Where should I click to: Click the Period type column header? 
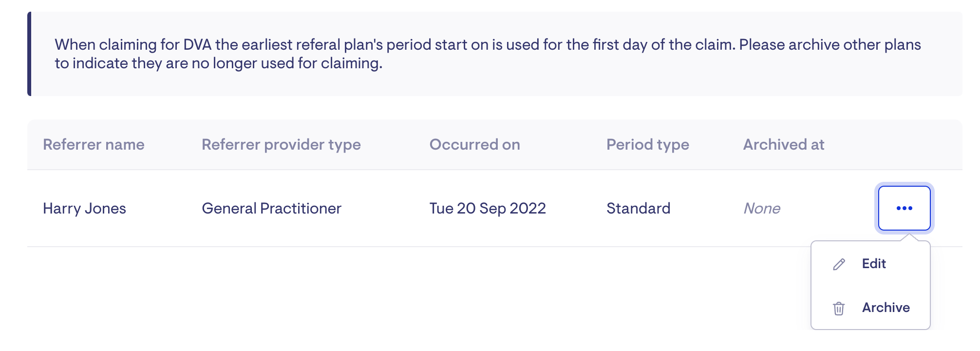coord(647,145)
